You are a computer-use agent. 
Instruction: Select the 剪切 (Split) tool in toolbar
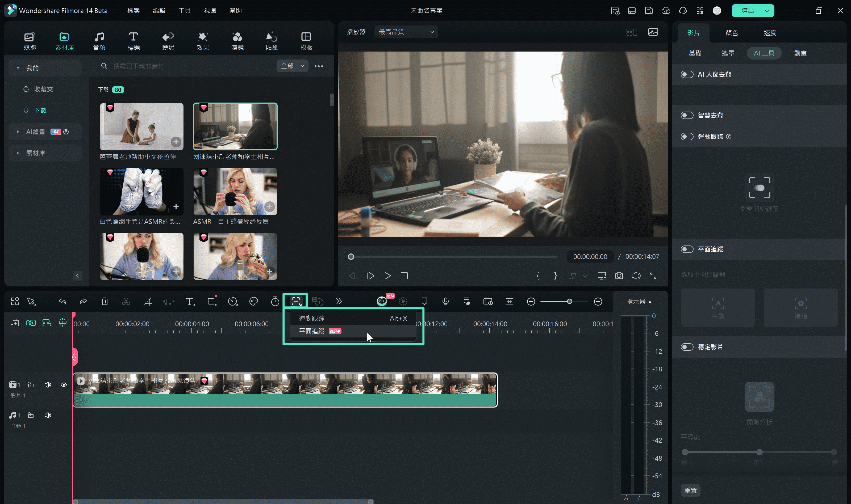[x=126, y=301]
